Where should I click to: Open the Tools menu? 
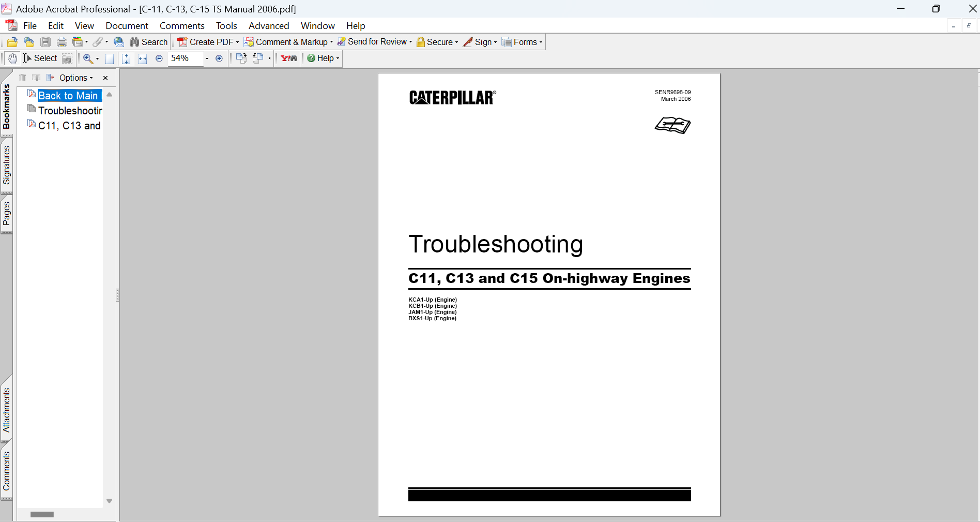[x=226, y=26]
